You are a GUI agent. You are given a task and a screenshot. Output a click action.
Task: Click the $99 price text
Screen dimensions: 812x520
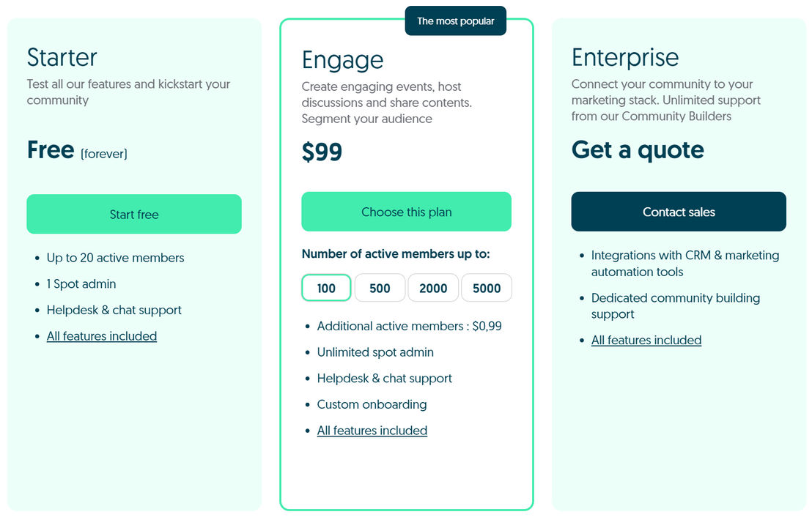(x=322, y=152)
